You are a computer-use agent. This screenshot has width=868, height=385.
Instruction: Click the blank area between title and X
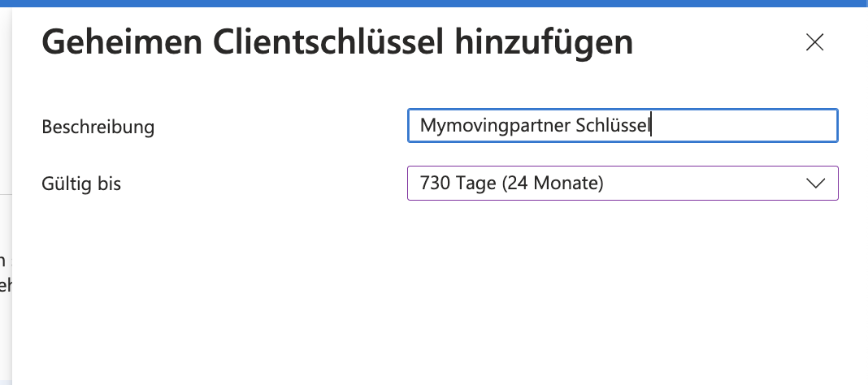coord(718,42)
